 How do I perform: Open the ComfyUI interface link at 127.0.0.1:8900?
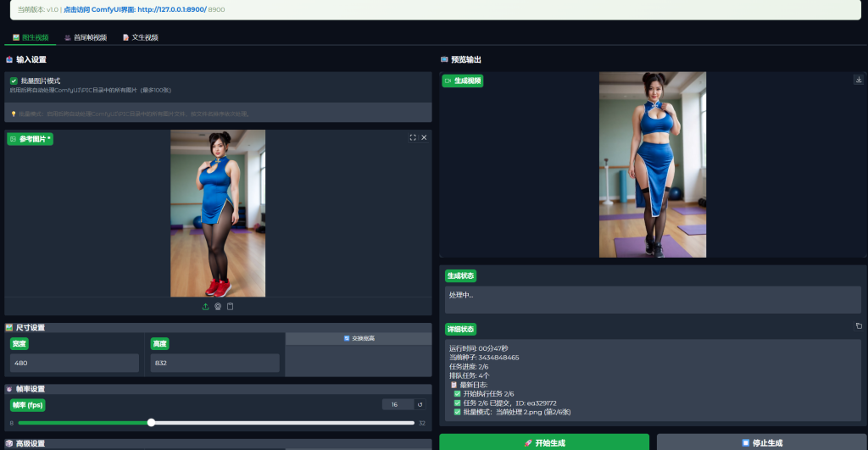135,9
